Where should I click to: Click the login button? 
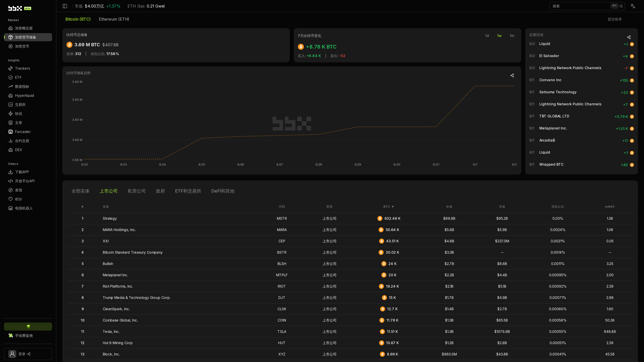(x=28, y=354)
